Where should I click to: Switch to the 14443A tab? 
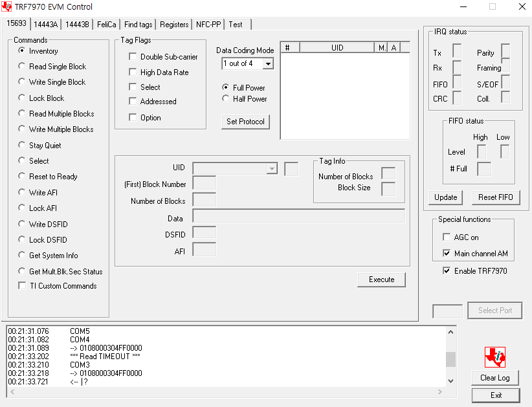46,25
